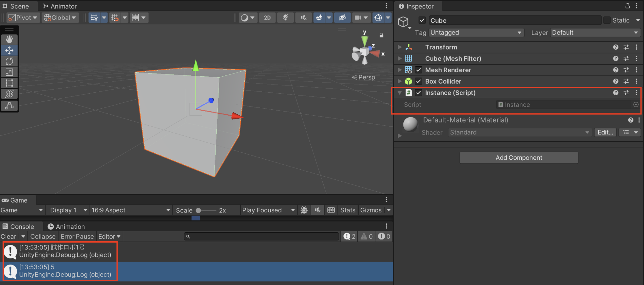Click the scene view lock icon near gizmo
The image size is (644, 285).
(381, 35)
